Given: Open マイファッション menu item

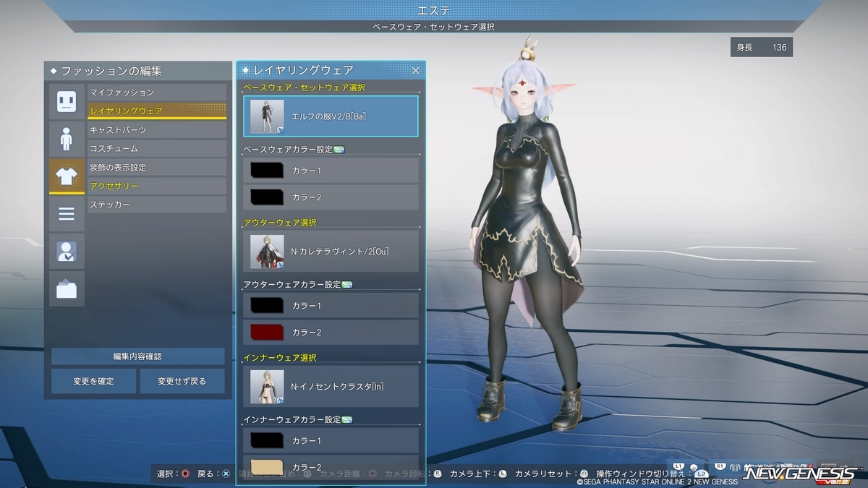Looking at the screenshot, I should 157,93.
